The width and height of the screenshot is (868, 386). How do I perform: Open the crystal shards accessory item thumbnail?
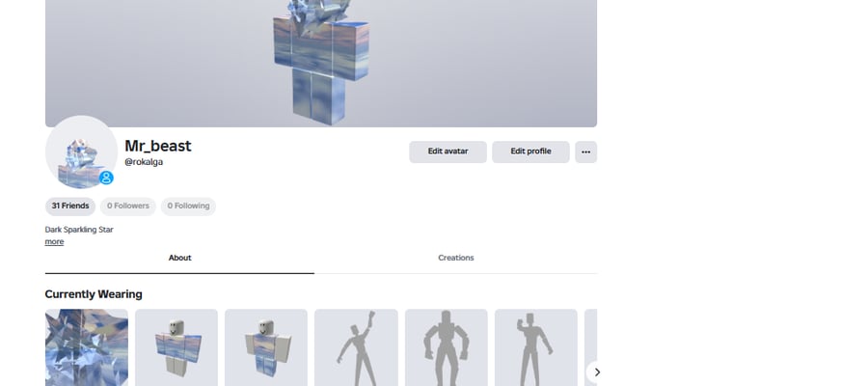[x=87, y=347]
